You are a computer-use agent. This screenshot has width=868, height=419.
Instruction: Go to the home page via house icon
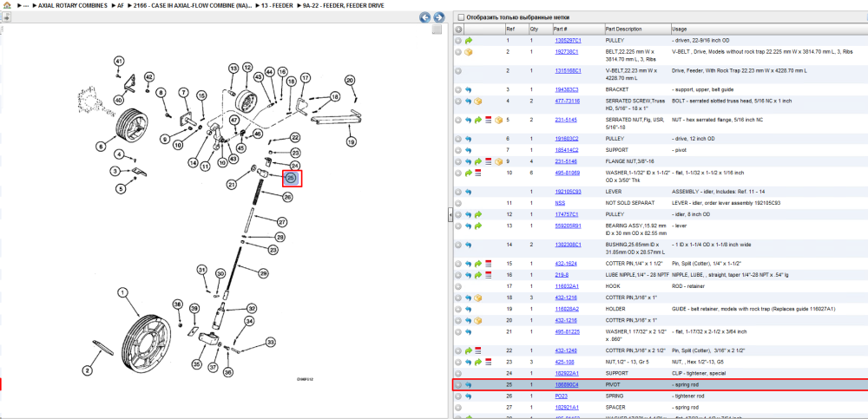7,5
